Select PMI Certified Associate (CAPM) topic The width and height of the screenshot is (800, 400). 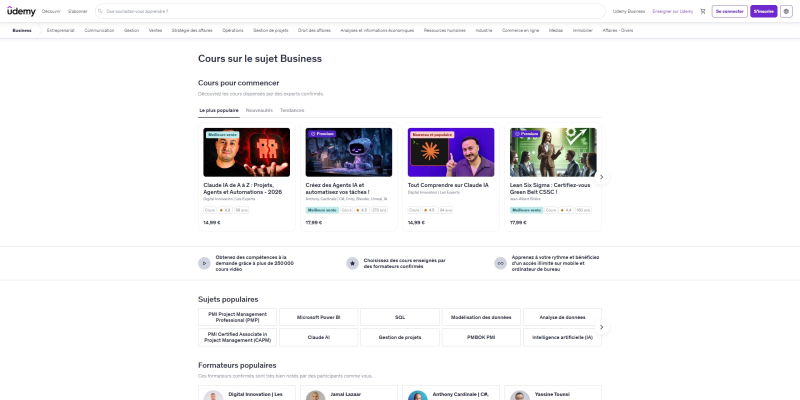pyautogui.click(x=237, y=337)
